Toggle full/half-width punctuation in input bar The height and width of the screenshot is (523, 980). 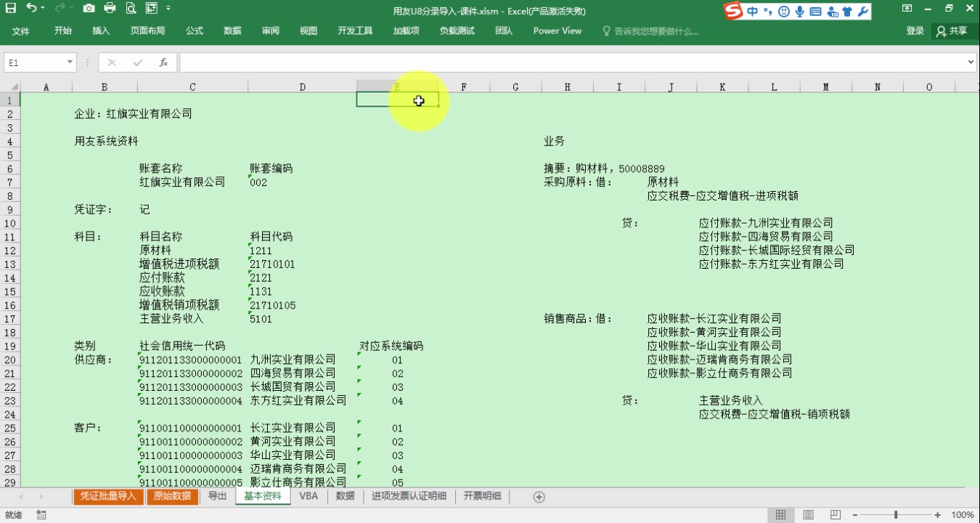coord(769,12)
